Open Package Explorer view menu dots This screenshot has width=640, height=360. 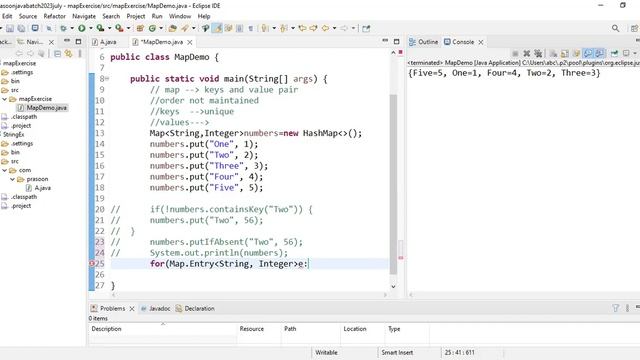click(80, 53)
